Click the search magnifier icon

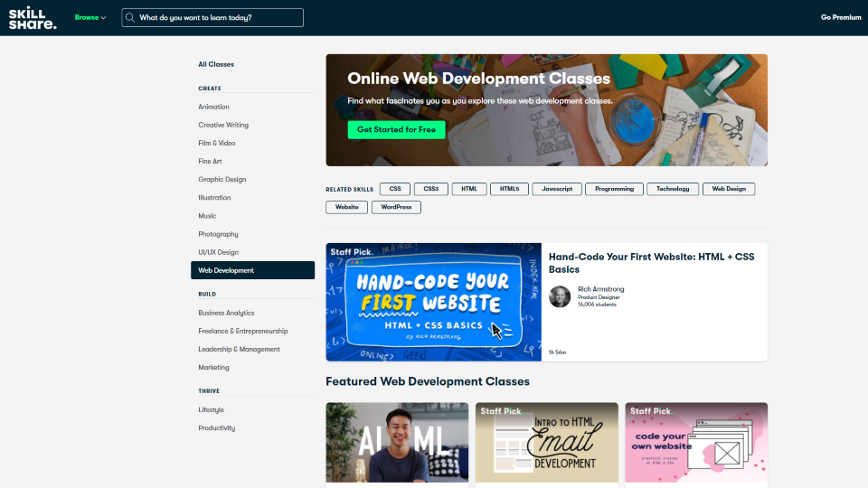click(130, 18)
